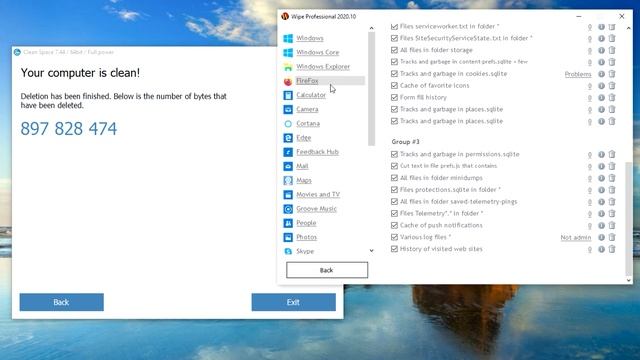Select the Mail app icon
The image size is (640, 360).
[x=288, y=167]
